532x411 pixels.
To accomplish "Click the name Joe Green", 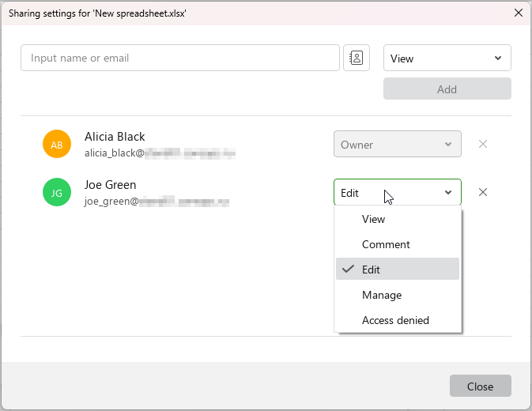I will pyautogui.click(x=110, y=185).
